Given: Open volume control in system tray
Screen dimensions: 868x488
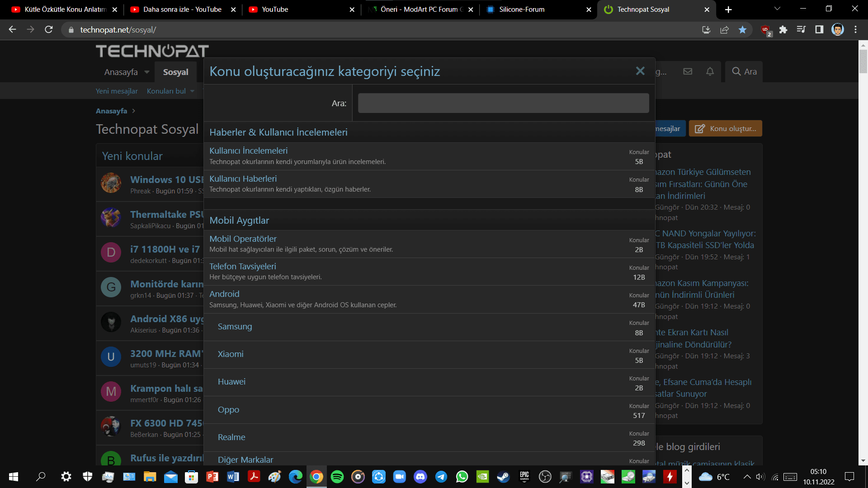Looking at the screenshot, I should (x=760, y=477).
